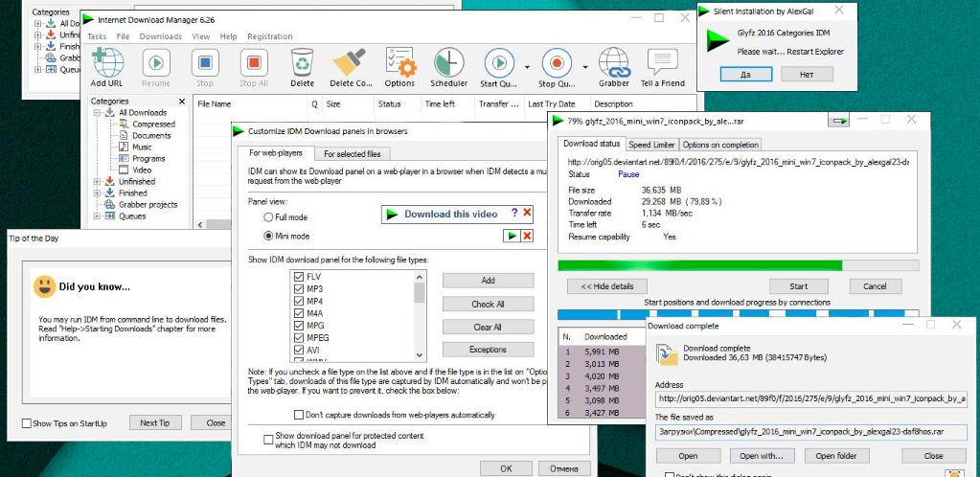Click the green play icon in mini mode preview
Screen dimensions: 980x477
coord(513,236)
